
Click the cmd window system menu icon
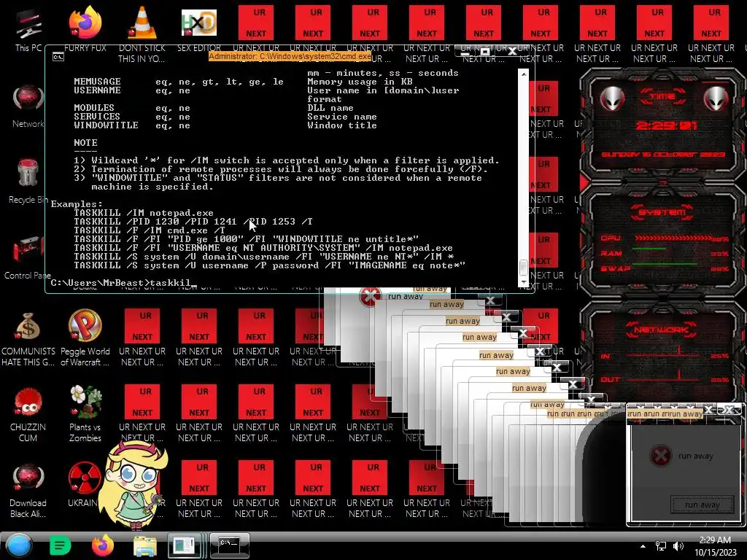pos(58,57)
